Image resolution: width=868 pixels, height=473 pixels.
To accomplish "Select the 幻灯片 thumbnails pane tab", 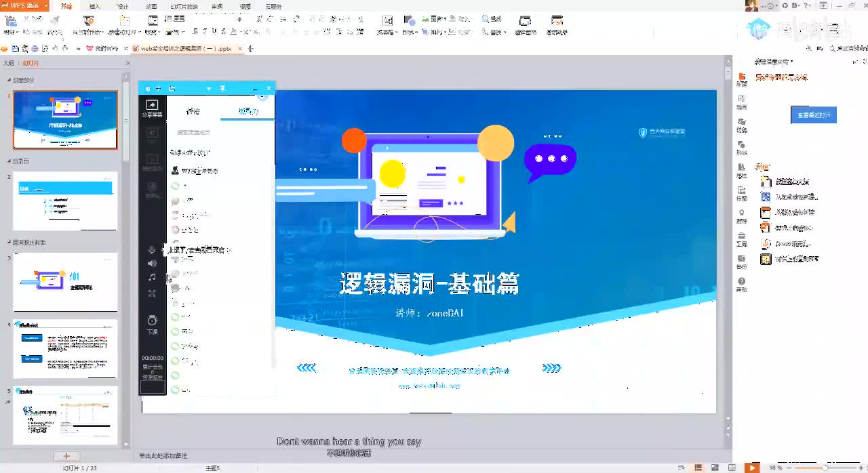I will 31,63.
